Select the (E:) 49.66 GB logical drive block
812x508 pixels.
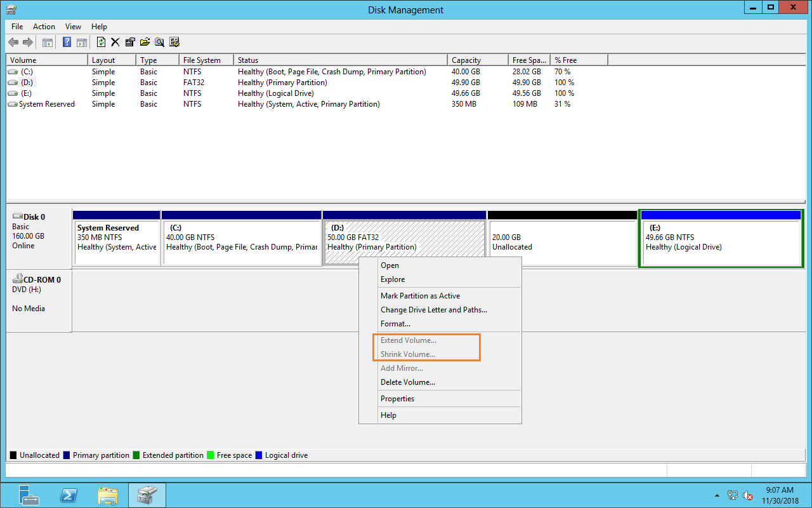coord(721,238)
